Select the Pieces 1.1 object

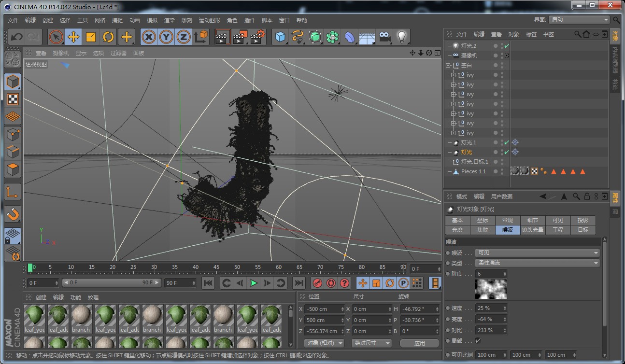(473, 171)
